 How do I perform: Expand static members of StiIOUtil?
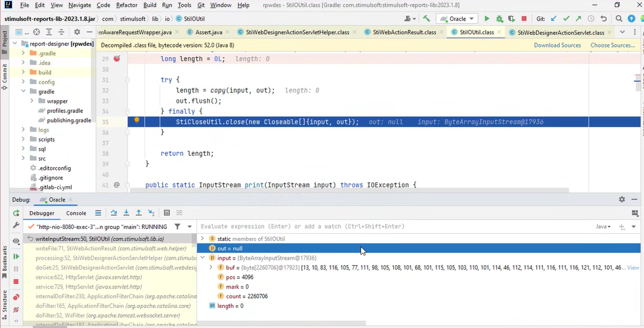point(202,239)
